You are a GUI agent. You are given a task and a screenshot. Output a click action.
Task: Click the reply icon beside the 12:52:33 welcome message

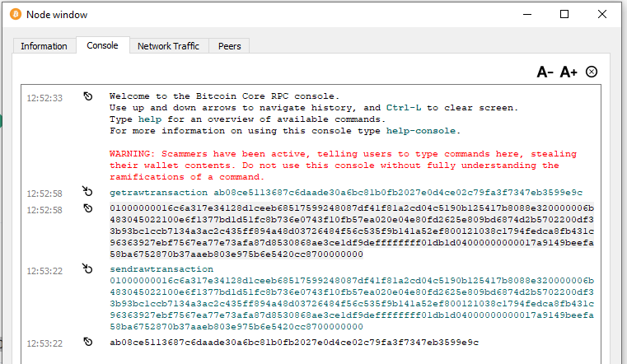click(88, 96)
